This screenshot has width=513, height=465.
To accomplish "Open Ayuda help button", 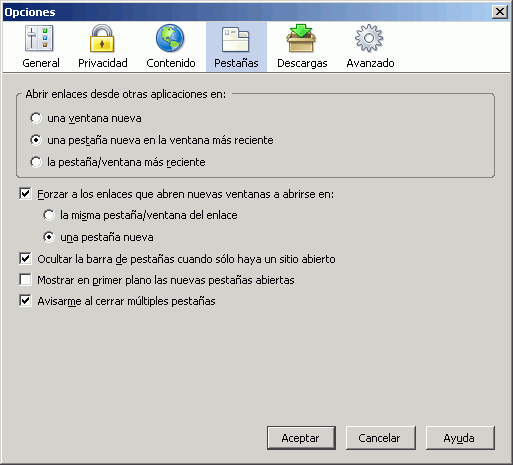I will click(460, 438).
